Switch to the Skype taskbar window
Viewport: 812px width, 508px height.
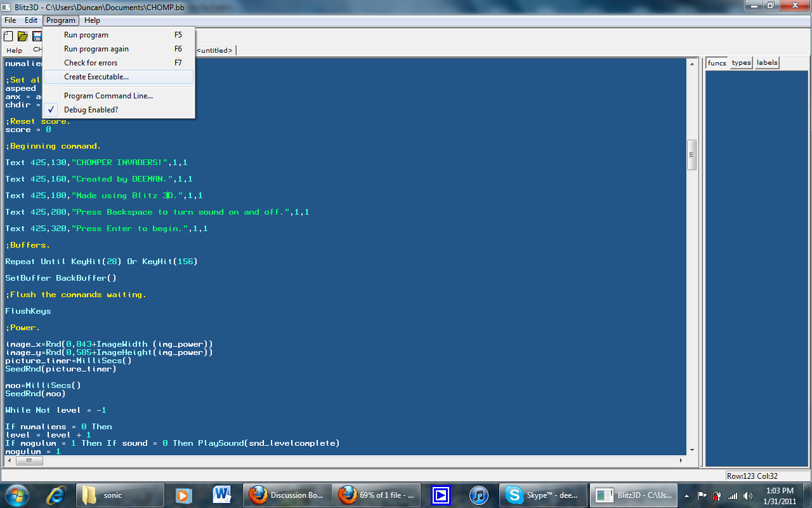tap(543, 495)
